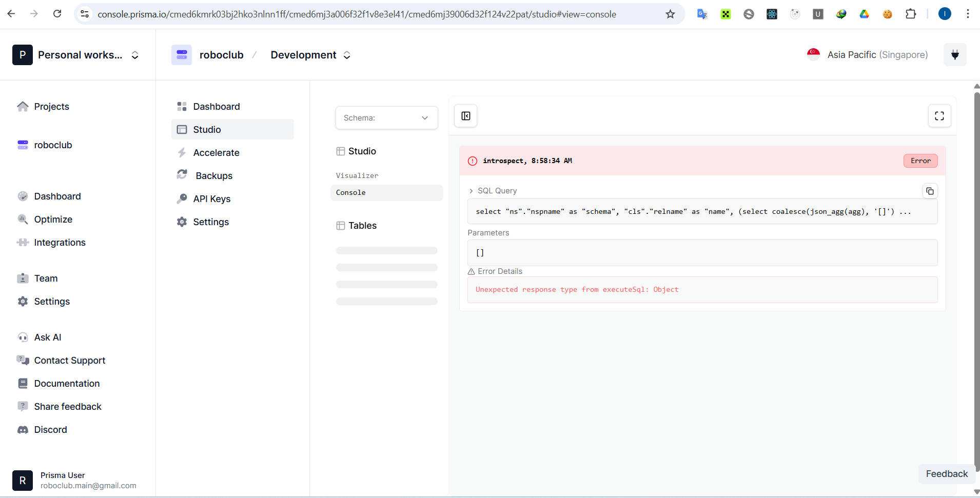This screenshot has width=980, height=498.
Task: Click the Unexpected response error message
Action: tap(577, 290)
